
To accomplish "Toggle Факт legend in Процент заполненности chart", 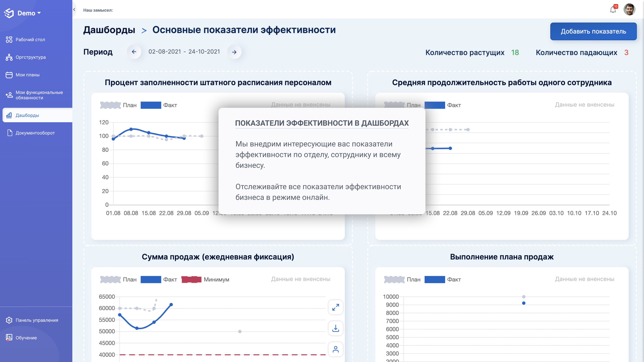I will [159, 105].
